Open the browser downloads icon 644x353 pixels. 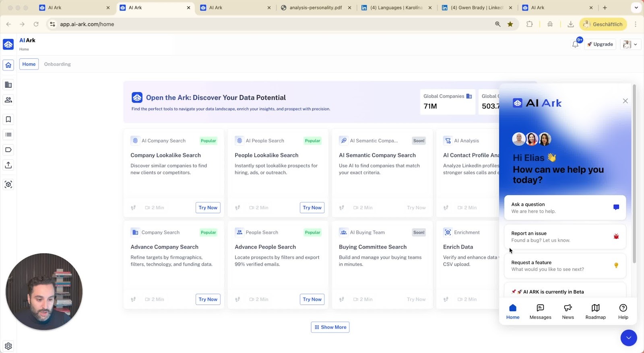(x=571, y=24)
